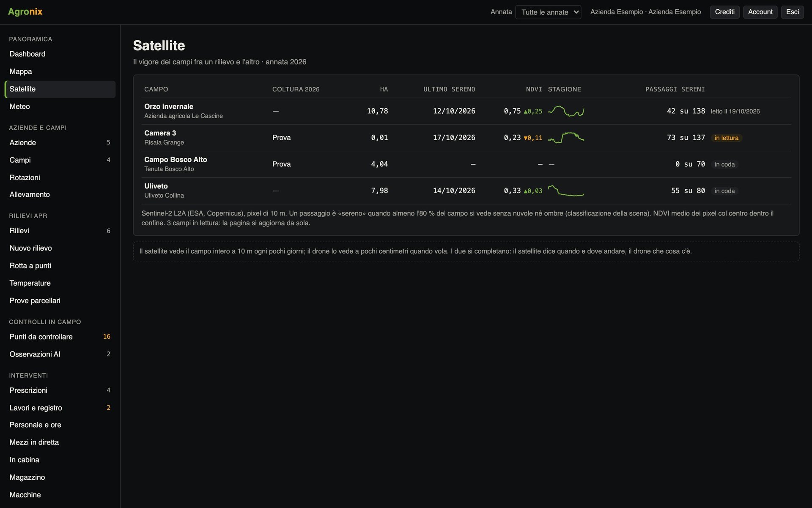Open Prove parcellari

(x=60, y=301)
